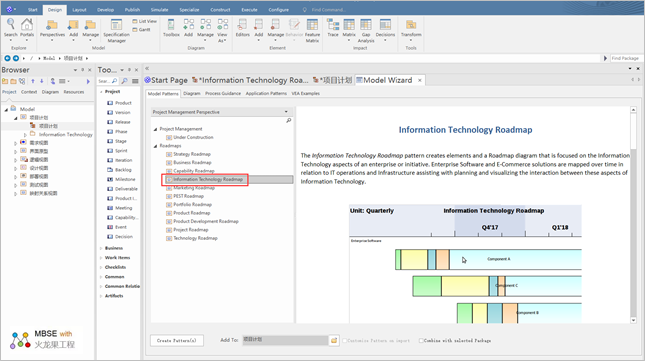The height and width of the screenshot is (361, 645).
Task: Collapse the Roadmaps group
Action: [155, 146]
